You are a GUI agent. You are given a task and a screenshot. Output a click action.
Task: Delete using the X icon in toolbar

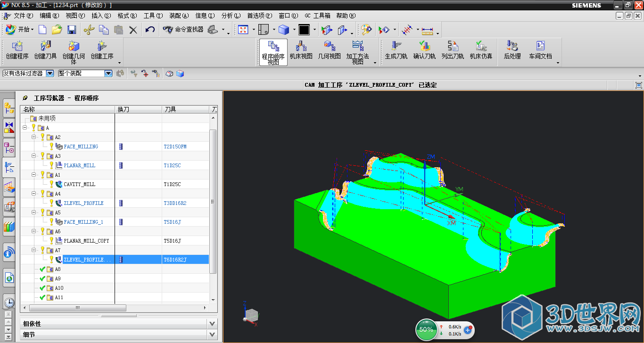pyautogui.click(x=133, y=30)
